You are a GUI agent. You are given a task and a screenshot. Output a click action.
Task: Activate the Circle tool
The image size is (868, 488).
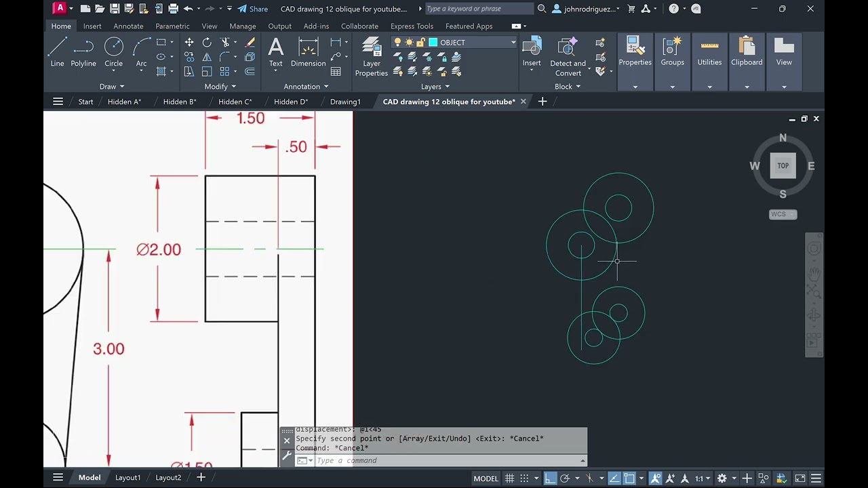[113, 52]
